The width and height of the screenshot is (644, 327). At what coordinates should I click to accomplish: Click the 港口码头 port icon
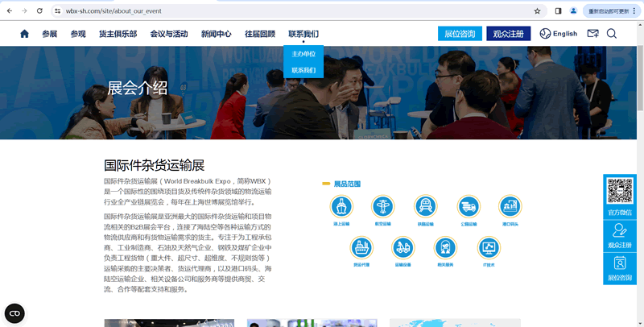coord(510,207)
